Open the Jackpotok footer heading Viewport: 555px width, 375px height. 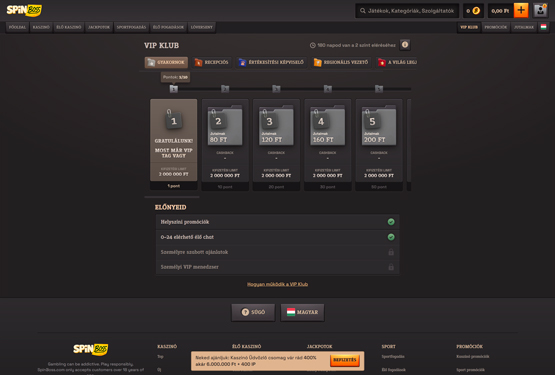[x=319, y=346]
